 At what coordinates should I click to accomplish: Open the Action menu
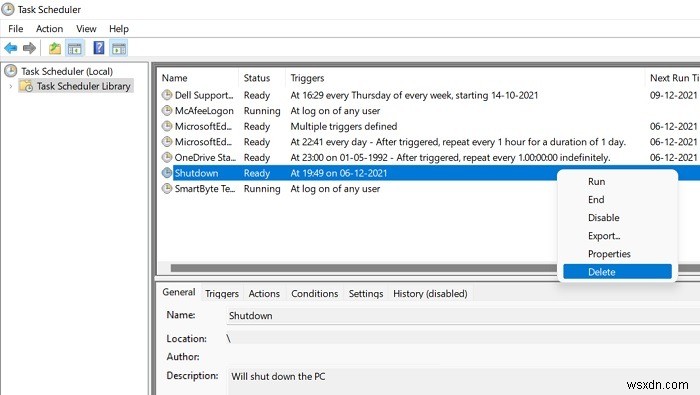coord(50,29)
